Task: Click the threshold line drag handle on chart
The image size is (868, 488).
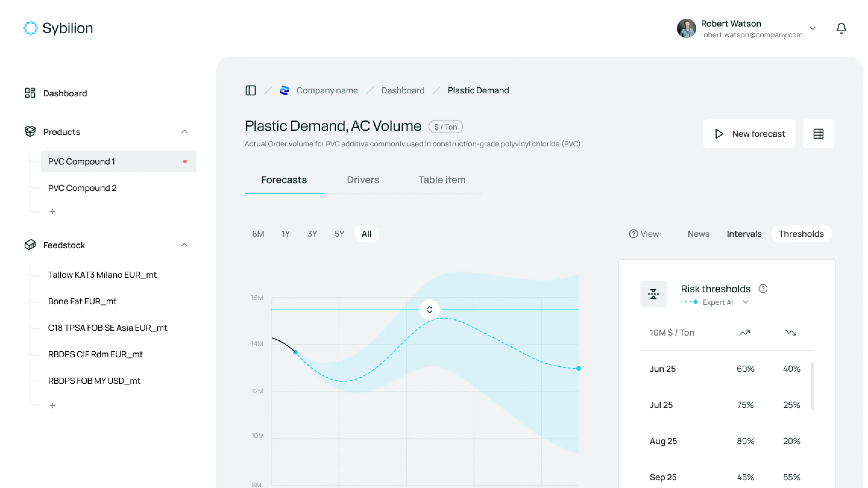Action: click(x=429, y=309)
